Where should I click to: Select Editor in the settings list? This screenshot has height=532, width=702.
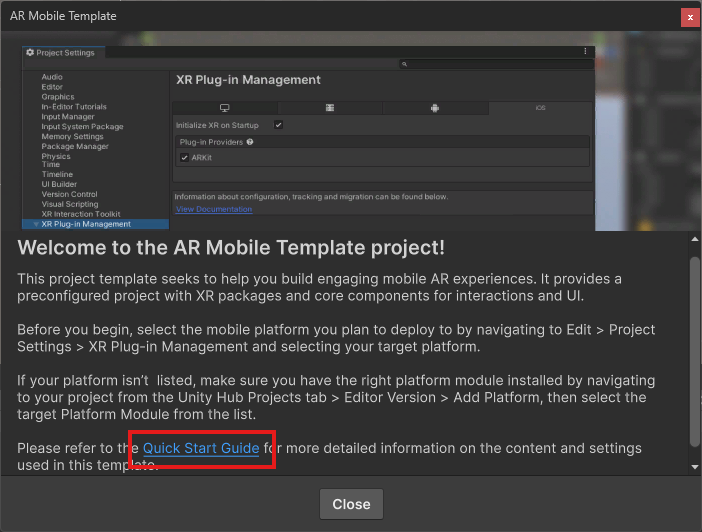point(52,87)
